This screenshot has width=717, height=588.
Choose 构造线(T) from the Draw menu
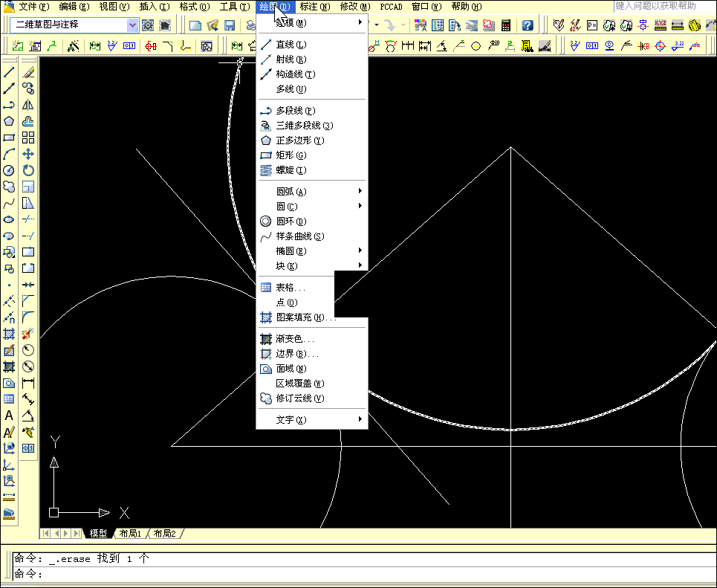pyautogui.click(x=312, y=74)
